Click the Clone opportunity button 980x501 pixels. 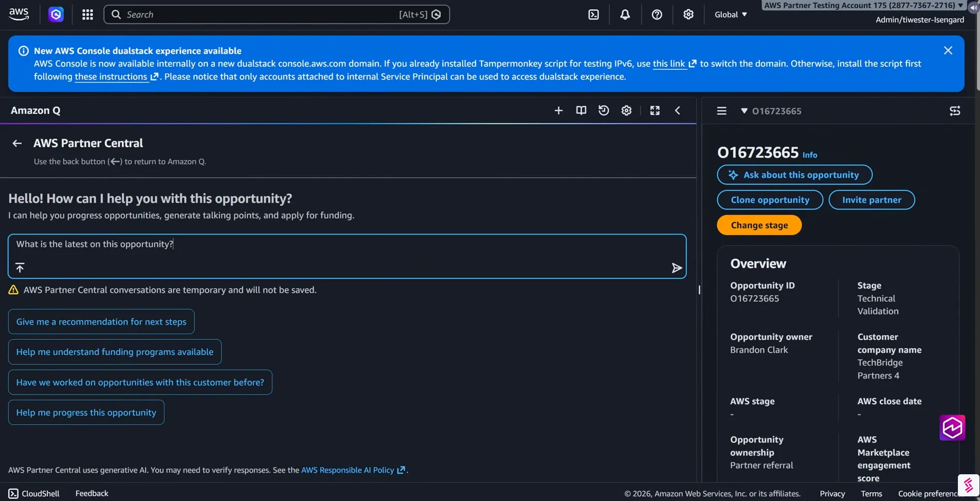click(x=770, y=200)
